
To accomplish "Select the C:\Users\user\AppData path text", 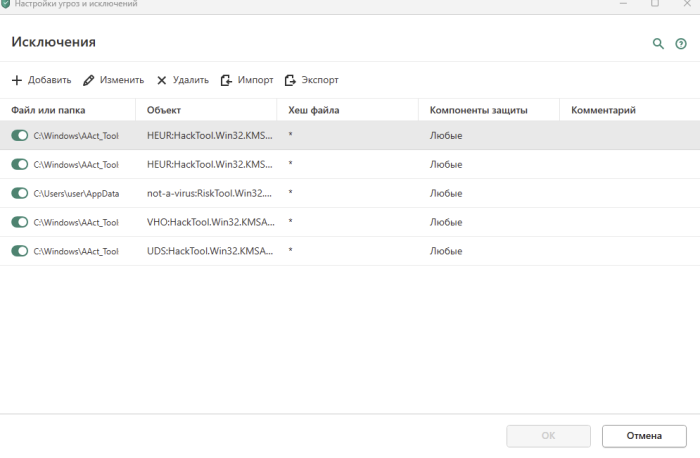I will 76,194.
